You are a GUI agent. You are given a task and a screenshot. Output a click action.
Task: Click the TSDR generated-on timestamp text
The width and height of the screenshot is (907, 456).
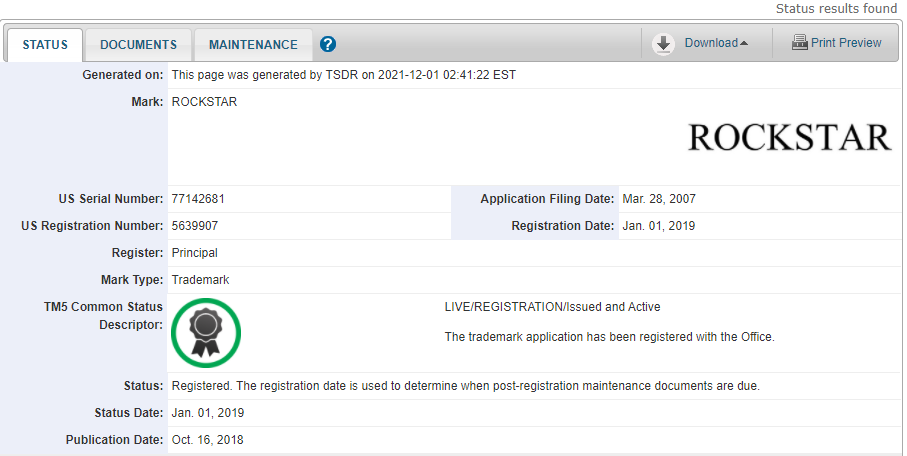tap(344, 75)
